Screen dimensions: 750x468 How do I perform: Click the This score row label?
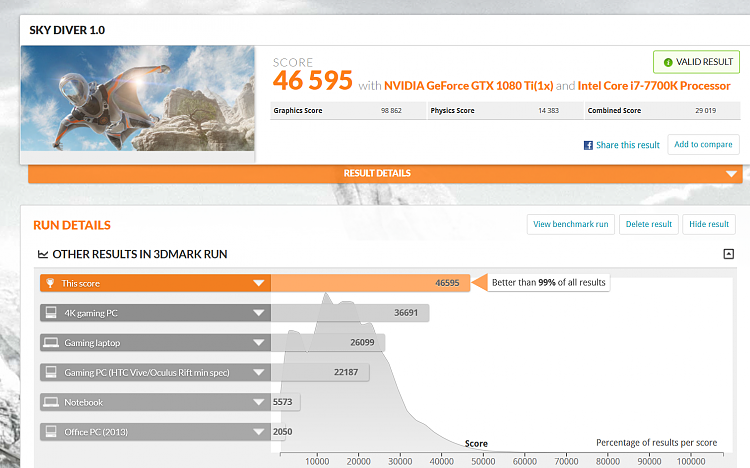click(80, 283)
